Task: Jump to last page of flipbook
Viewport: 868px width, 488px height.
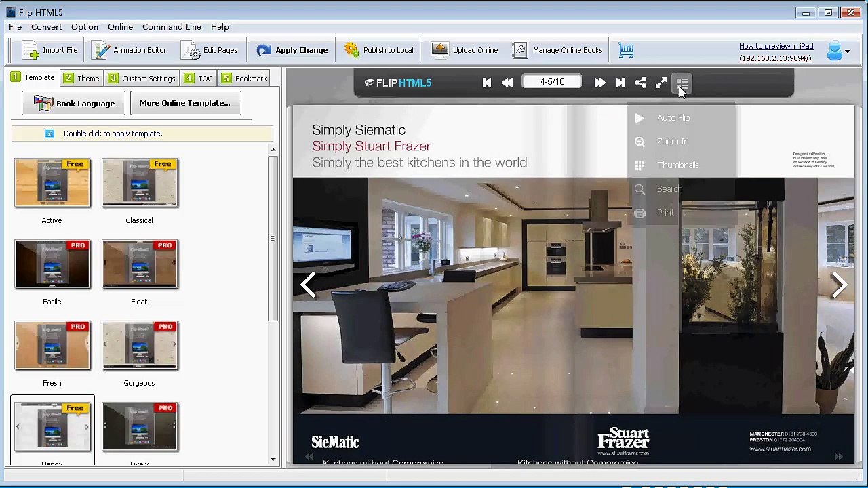Action: pos(620,83)
